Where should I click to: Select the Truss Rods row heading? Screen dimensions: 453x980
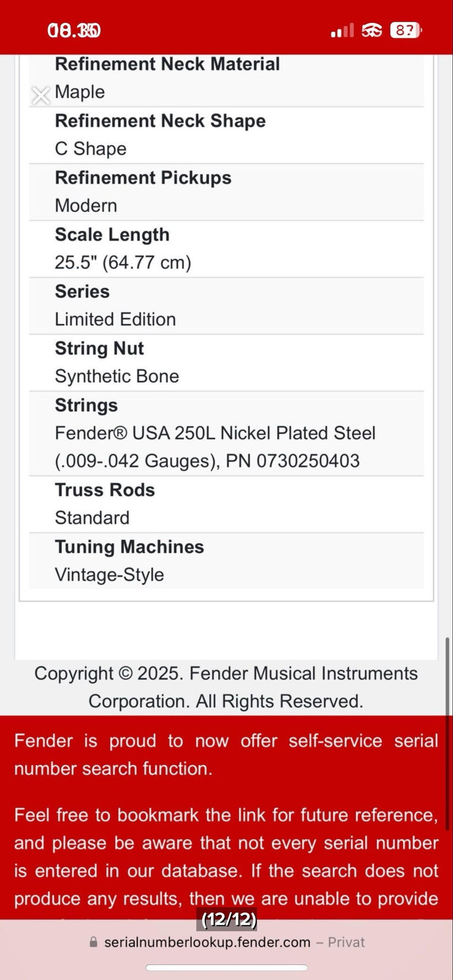pos(105,490)
